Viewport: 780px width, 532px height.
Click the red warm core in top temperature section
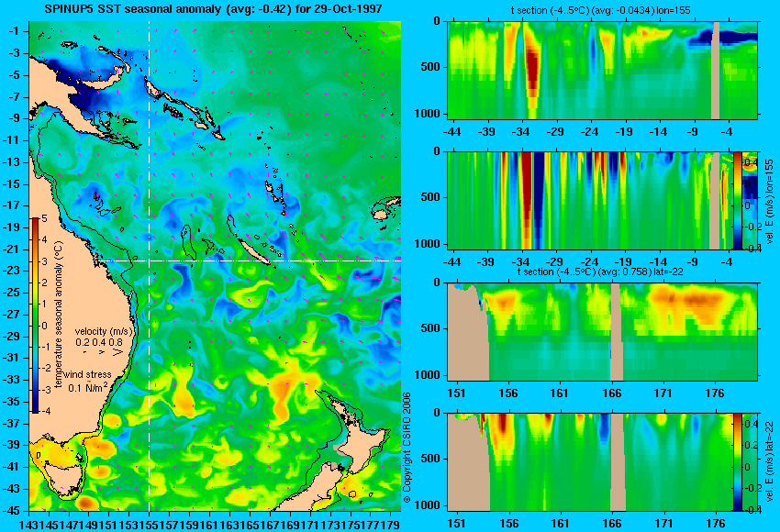[x=532, y=72]
